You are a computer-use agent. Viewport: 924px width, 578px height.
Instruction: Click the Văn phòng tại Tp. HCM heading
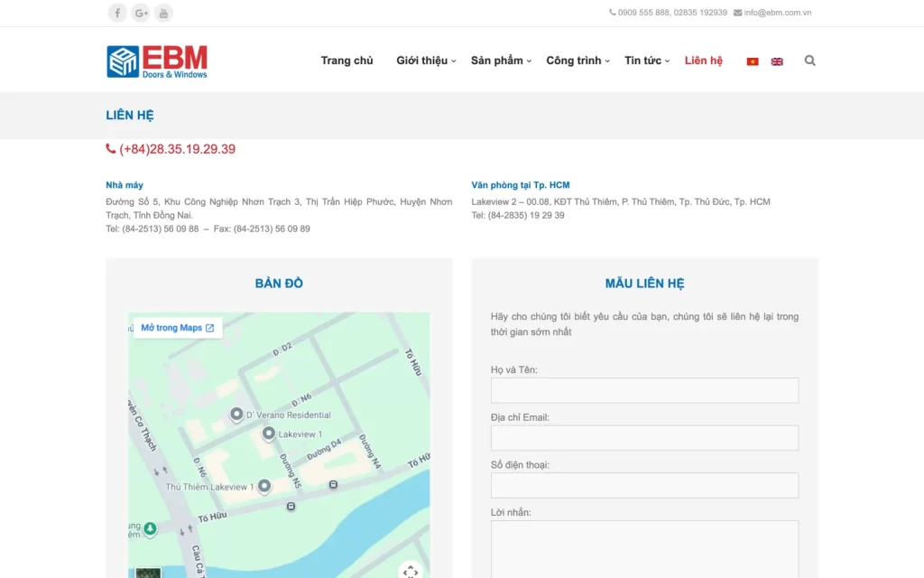coord(521,184)
